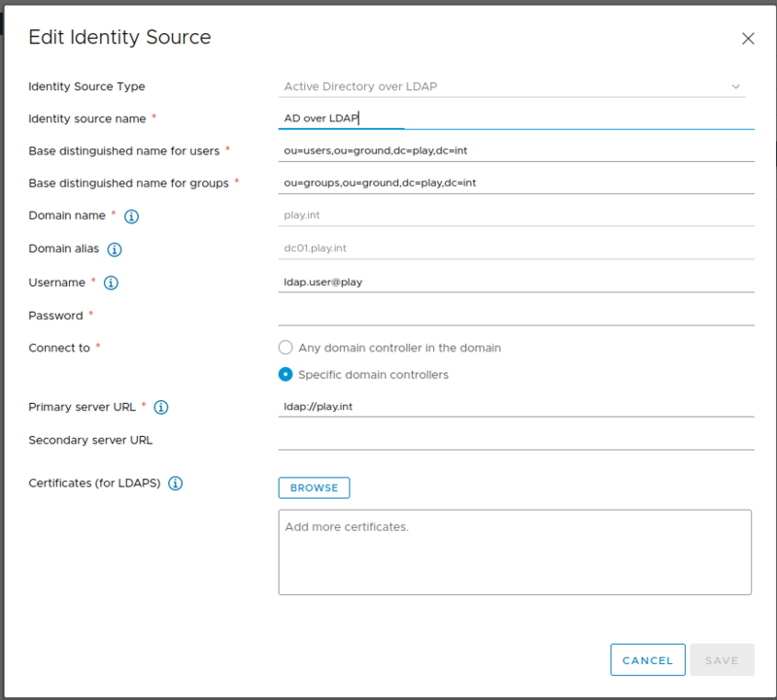Click the Add more certificates text area
This screenshot has height=700, width=777.
[x=515, y=549]
